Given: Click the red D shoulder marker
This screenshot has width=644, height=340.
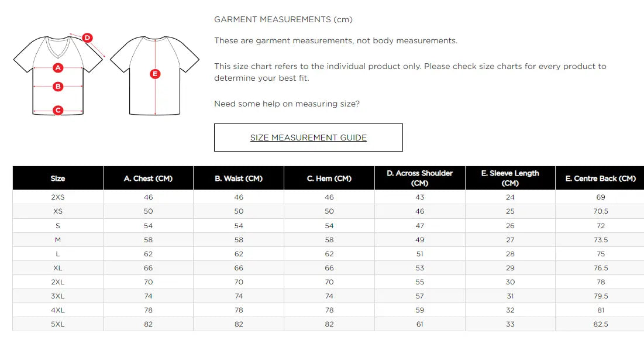Looking at the screenshot, I should pyautogui.click(x=87, y=38).
